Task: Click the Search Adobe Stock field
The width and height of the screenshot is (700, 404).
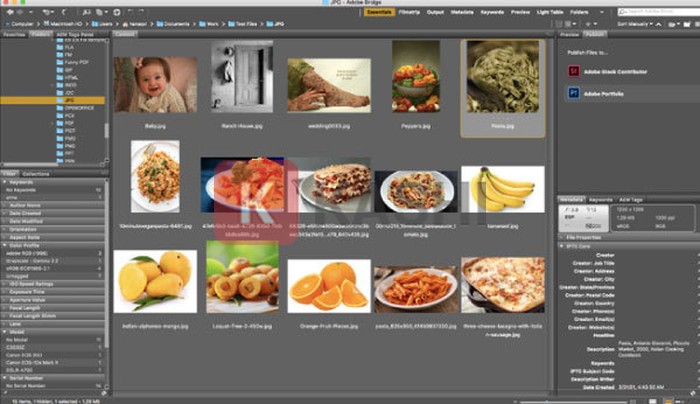Action: (x=659, y=12)
